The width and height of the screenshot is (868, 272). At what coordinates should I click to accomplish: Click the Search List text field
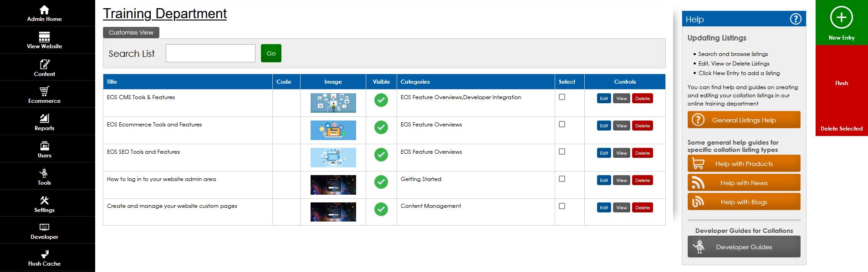click(210, 53)
